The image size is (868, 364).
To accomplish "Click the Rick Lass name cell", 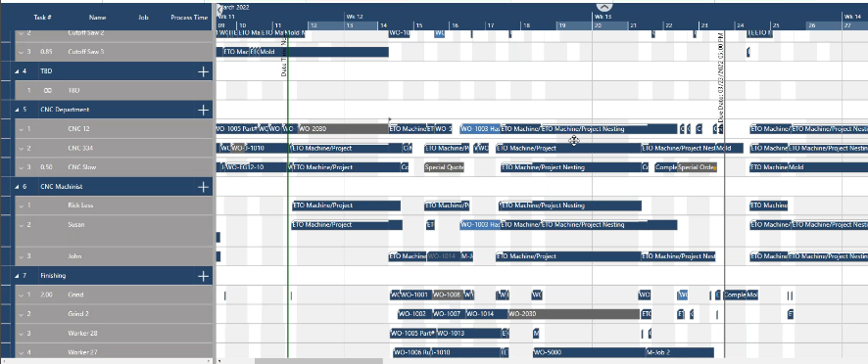I will pos(80,205).
